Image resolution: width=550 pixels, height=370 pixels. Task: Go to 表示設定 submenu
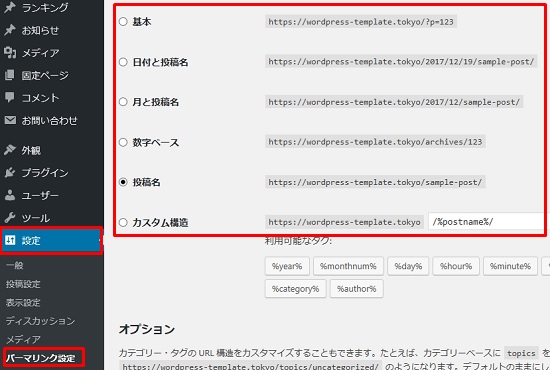tap(23, 302)
